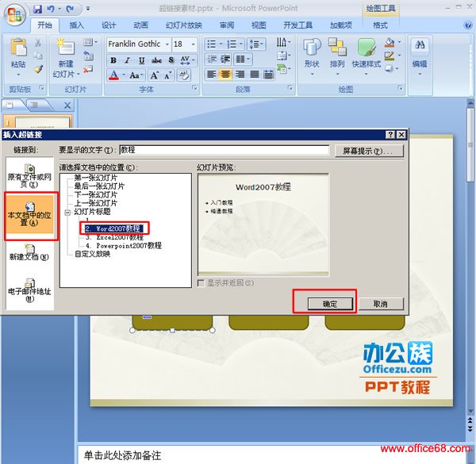The width and height of the screenshot is (476, 464).
Task: Select the Powerpoint2007 tutorial slide entry
Action: point(123,245)
